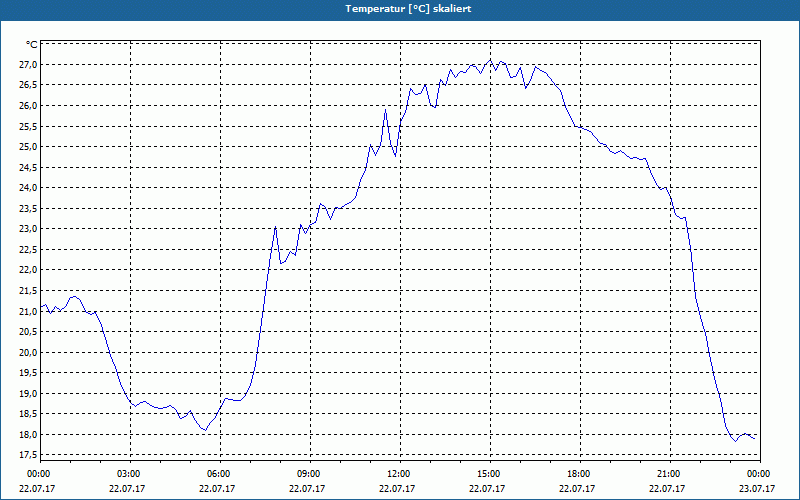Click the '00:00' time label above 23.07.17

[758, 474]
